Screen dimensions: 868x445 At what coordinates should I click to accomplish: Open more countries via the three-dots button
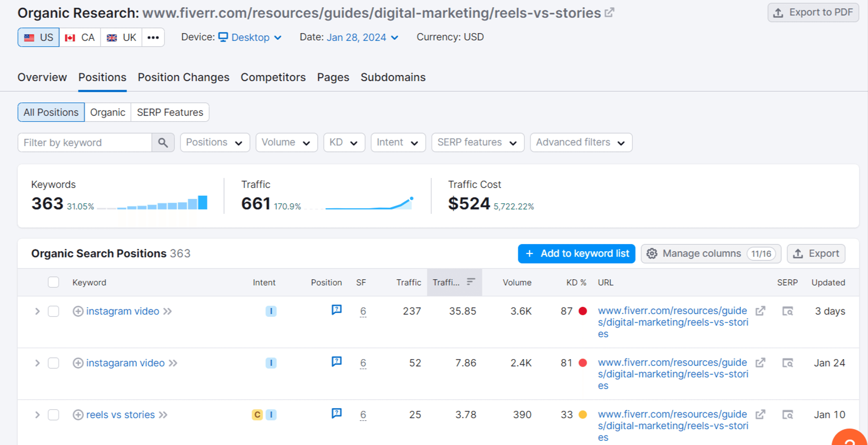tap(153, 37)
